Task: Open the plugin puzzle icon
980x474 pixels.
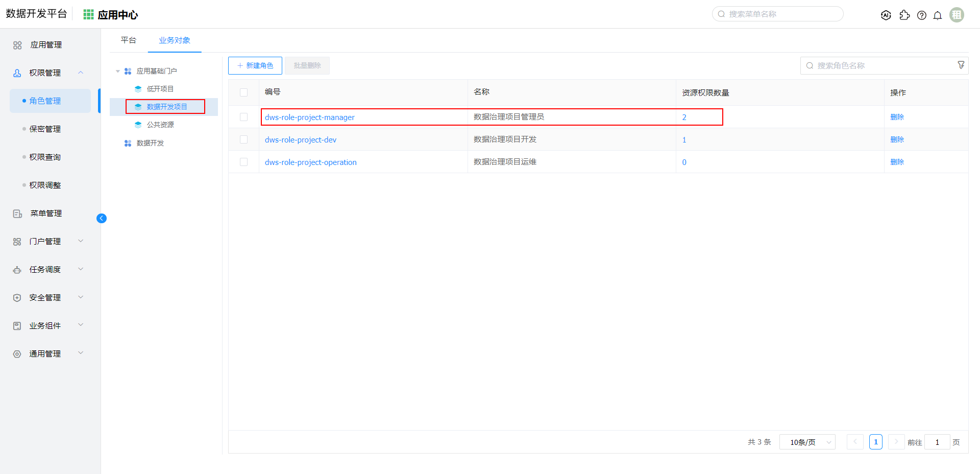Action: point(904,15)
